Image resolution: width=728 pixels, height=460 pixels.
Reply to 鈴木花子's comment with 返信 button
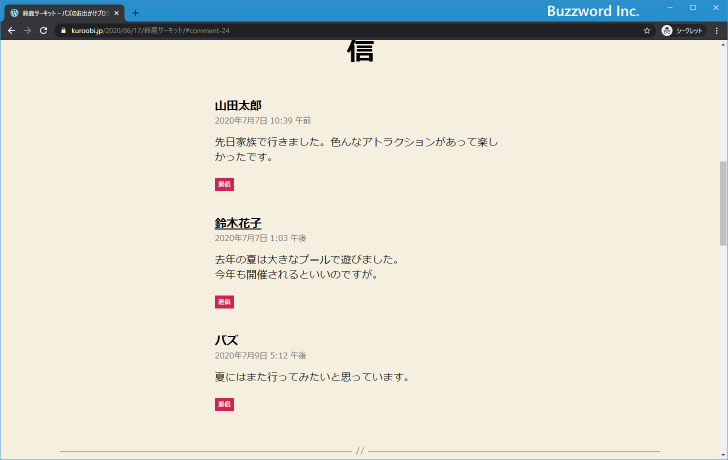tap(224, 302)
